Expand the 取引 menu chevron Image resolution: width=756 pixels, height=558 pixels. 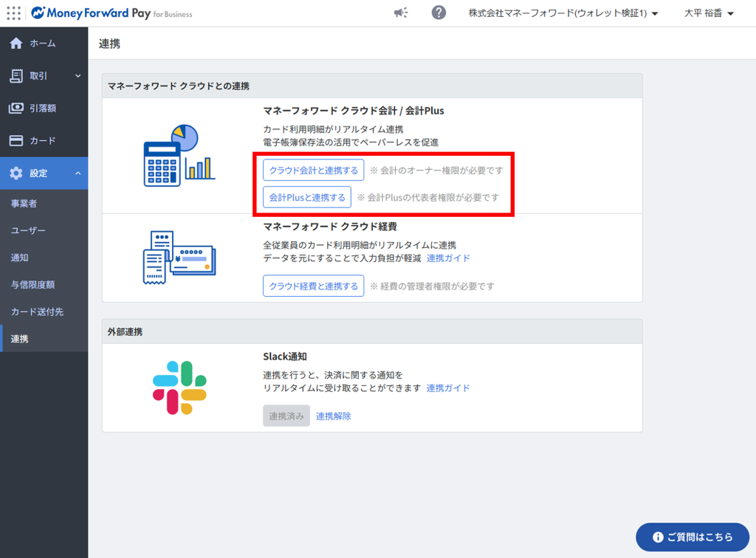pos(78,75)
